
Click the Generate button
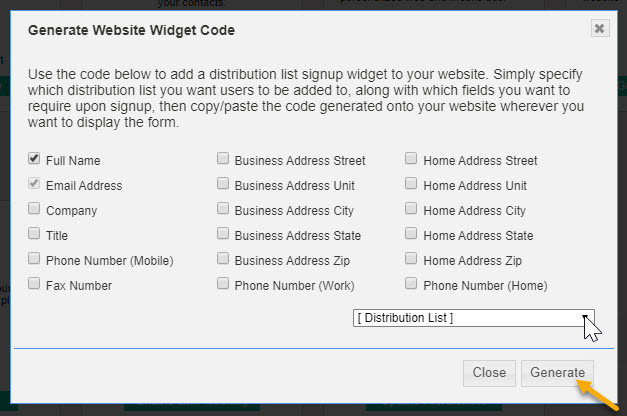(x=557, y=373)
